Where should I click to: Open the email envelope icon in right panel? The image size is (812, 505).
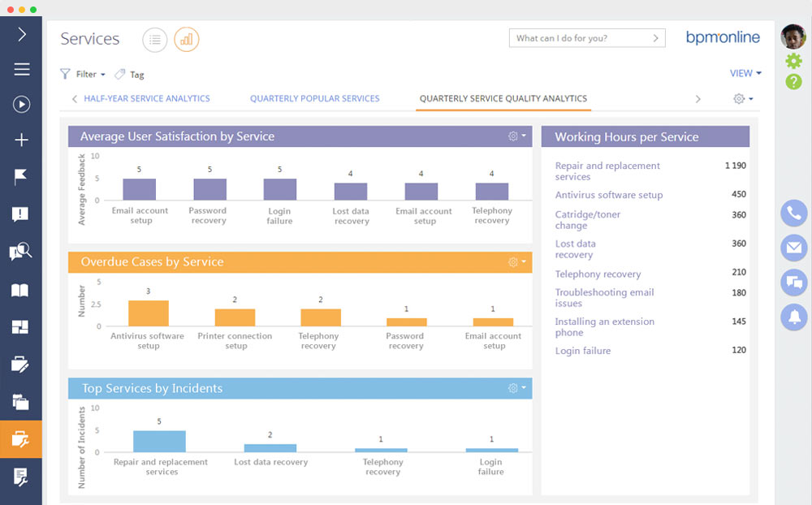tap(793, 248)
